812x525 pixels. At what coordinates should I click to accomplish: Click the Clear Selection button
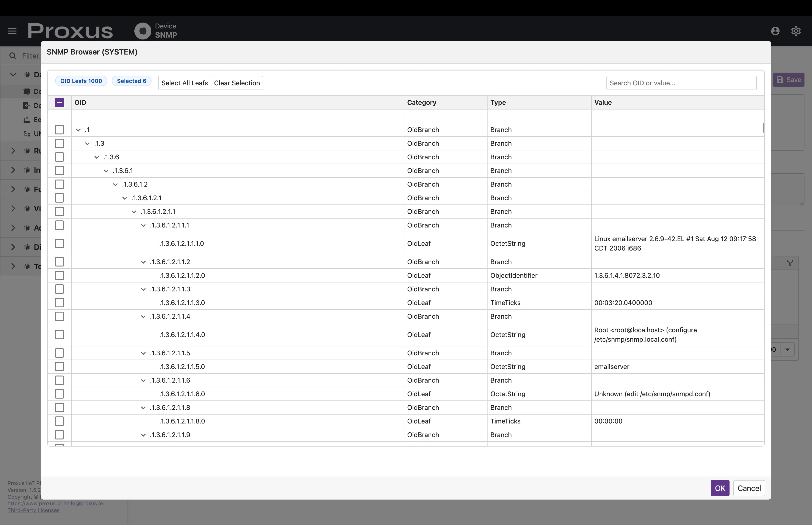pyautogui.click(x=237, y=83)
